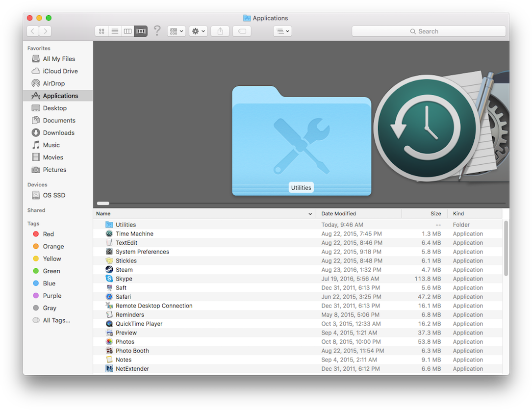Screen dimensions: 532x410
Task: Switch to column view
Action: [x=127, y=31]
